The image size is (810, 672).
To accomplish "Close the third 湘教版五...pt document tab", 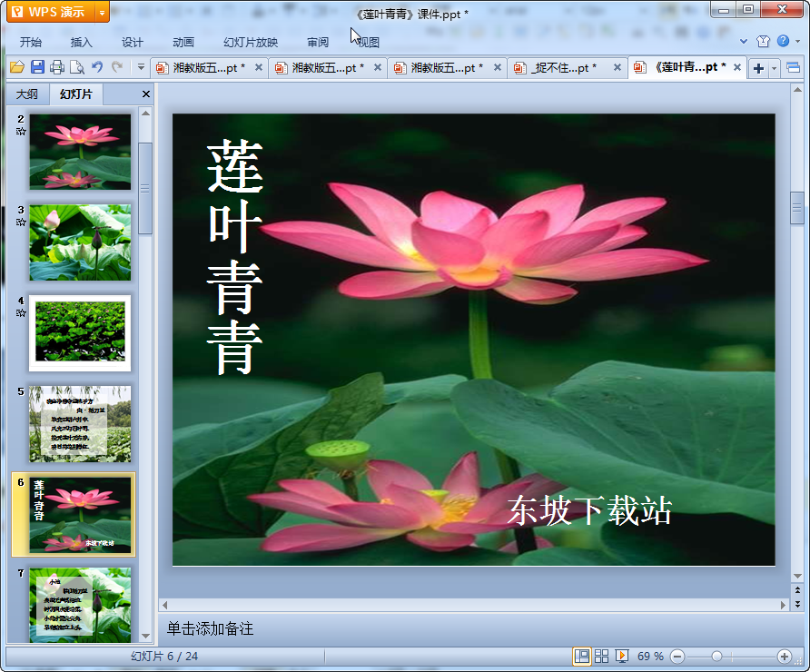I will (x=497, y=67).
